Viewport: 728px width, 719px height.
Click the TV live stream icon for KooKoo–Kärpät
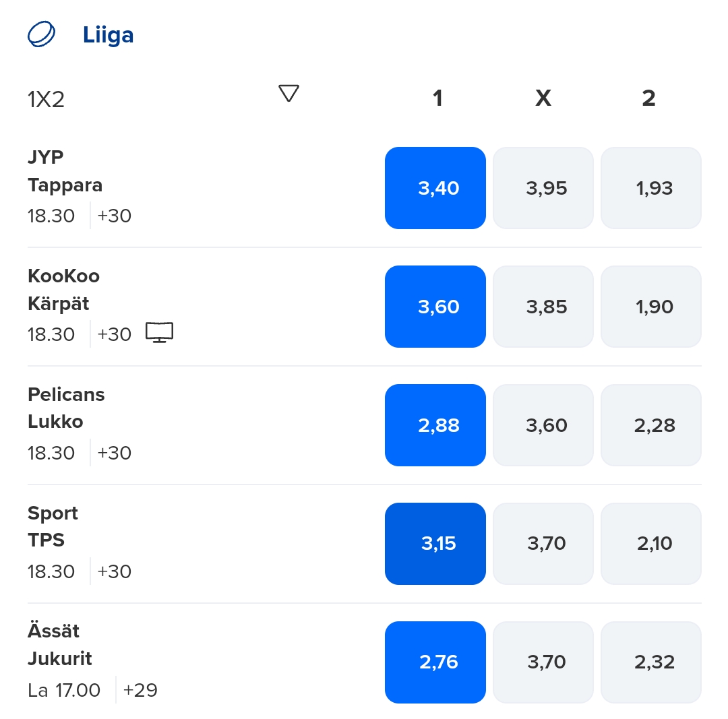coord(159,333)
